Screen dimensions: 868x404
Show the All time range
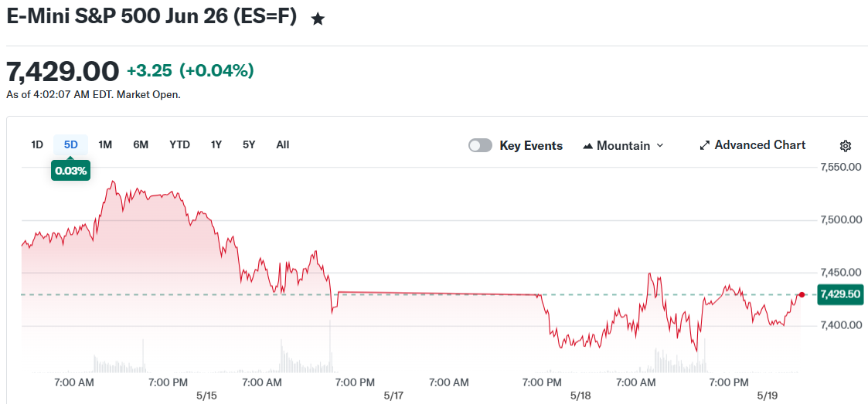[x=282, y=145]
